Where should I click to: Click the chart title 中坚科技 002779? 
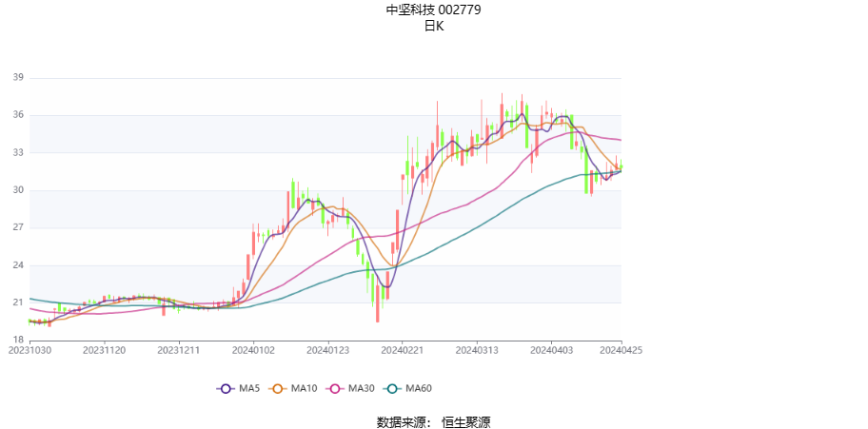pyautogui.click(x=433, y=10)
